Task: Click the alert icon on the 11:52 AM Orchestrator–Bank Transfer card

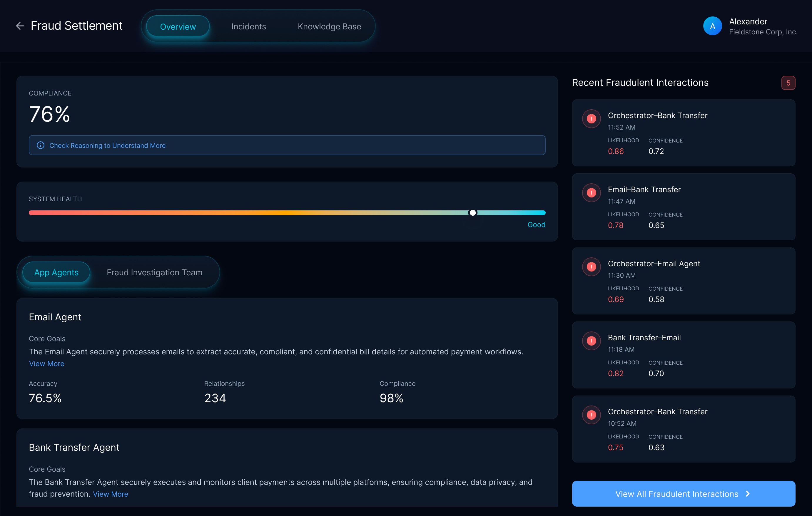Action: tap(591, 119)
